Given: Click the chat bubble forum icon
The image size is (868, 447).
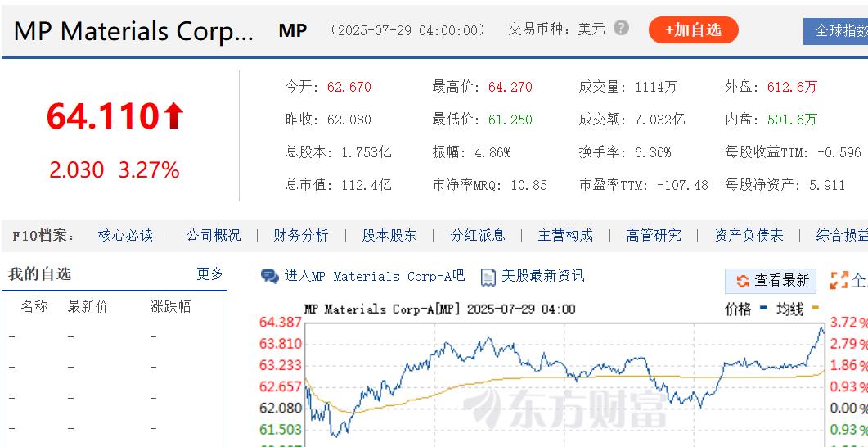Looking at the screenshot, I should (270, 277).
